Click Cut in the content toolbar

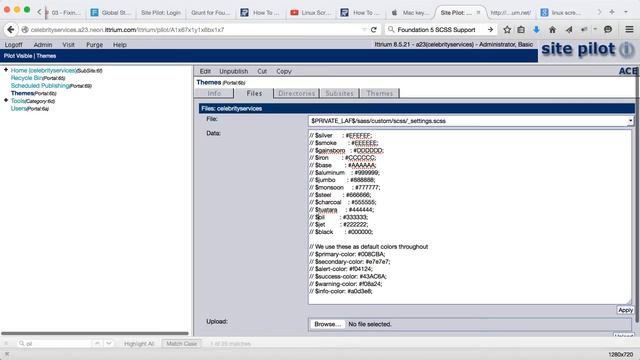point(262,71)
